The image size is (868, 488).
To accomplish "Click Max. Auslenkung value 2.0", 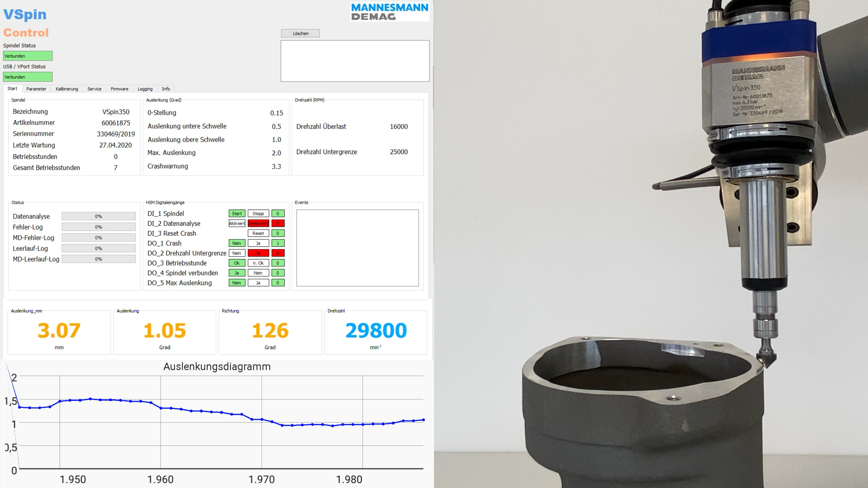I will [x=277, y=153].
